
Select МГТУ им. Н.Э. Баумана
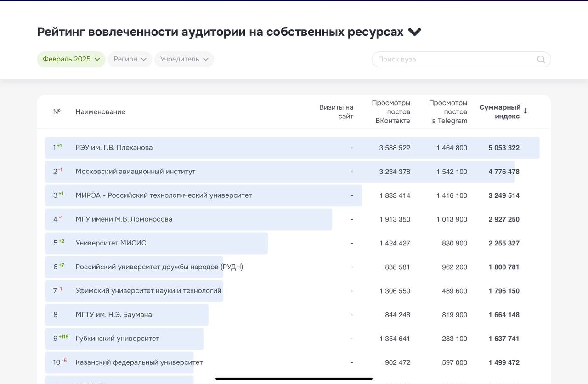(x=113, y=315)
